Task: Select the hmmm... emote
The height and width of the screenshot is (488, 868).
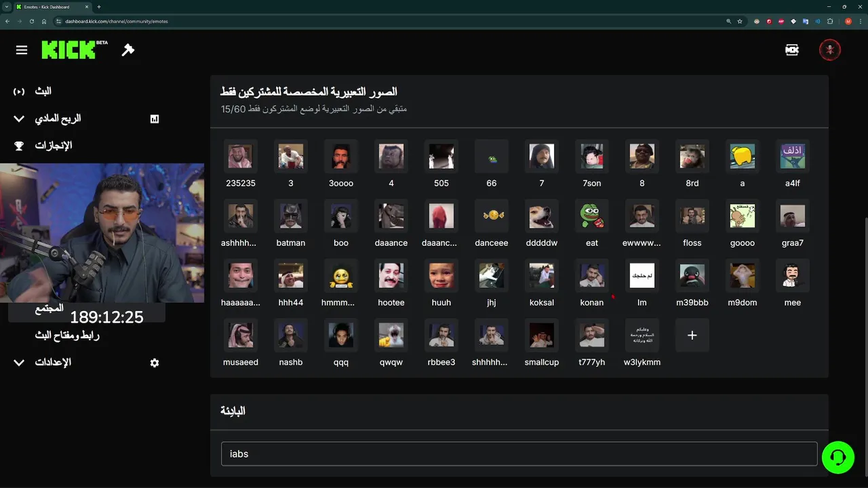Action: [x=341, y=276]
